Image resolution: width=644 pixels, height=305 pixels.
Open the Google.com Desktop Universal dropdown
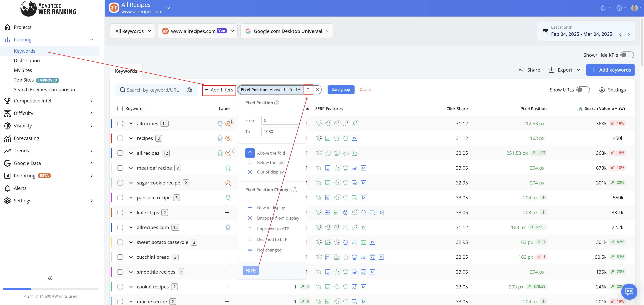(286, 31)
